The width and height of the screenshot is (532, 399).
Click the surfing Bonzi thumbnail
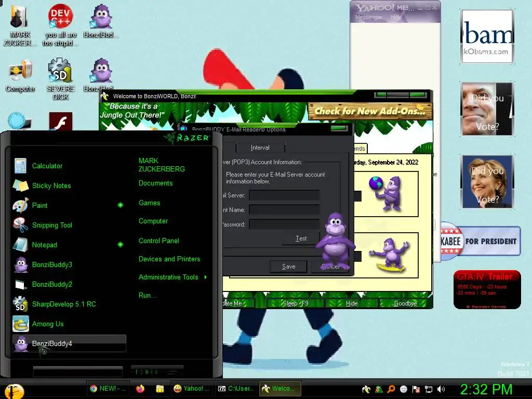tap(389, 255)
